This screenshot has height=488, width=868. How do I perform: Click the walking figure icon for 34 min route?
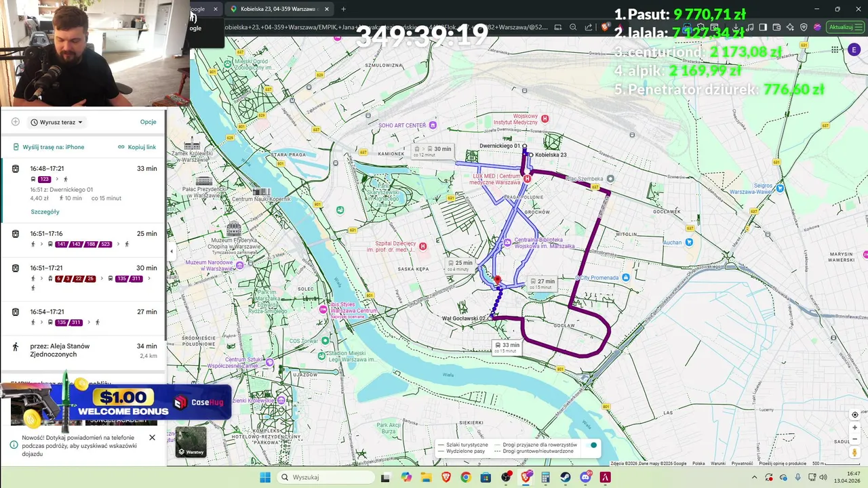[x=16, y=346]
